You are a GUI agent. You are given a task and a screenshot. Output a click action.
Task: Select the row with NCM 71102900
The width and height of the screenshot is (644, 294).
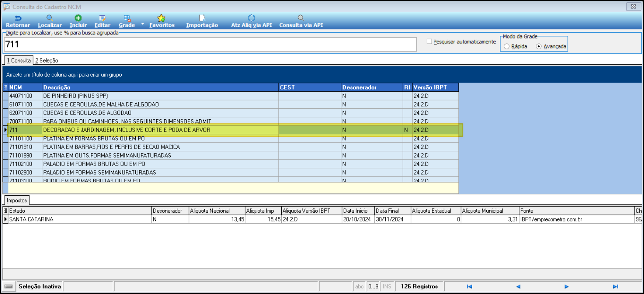(x=231, y=172)
